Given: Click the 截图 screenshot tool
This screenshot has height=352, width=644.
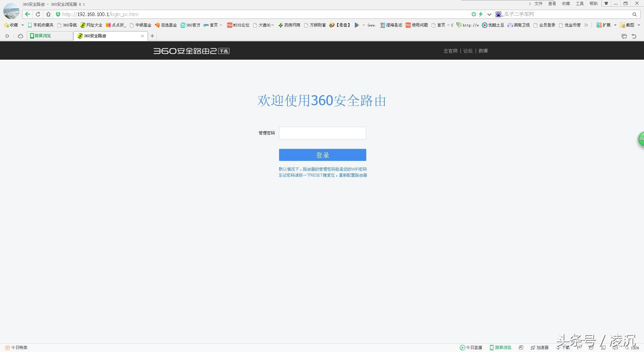Looking at the screenshot, I should pyautogui.click(x=627, y=25).
